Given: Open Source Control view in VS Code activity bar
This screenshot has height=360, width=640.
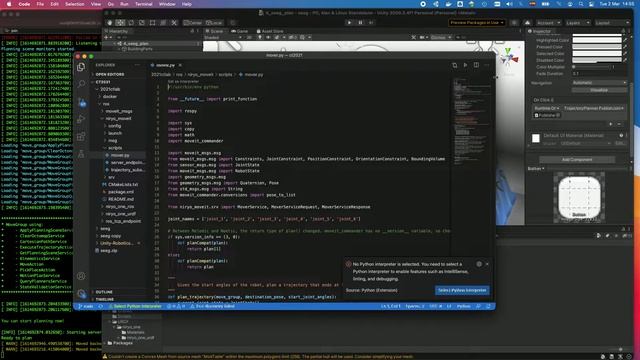Looking at the screenshot, I should [x=82, y=102].
